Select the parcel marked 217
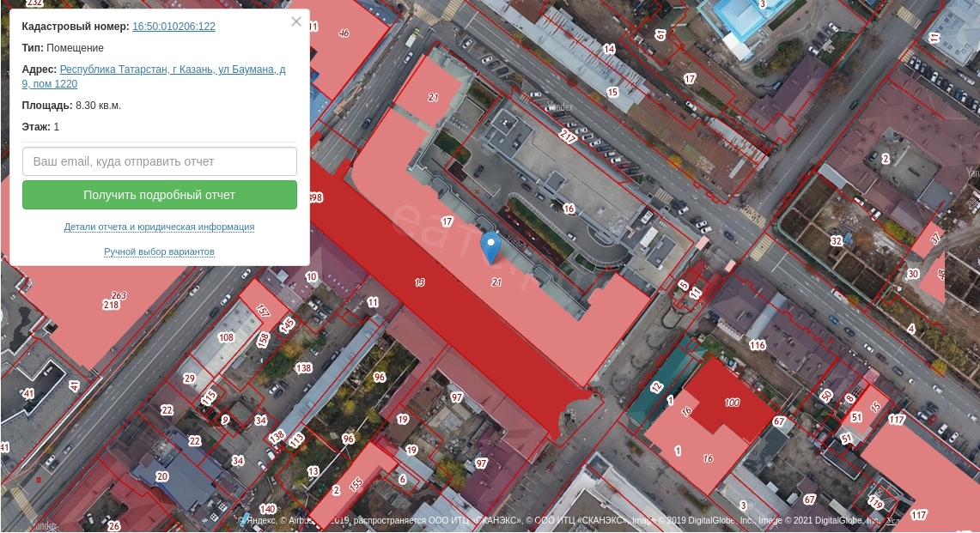Viewport: 980px width, 533px height. pos(568,136)
